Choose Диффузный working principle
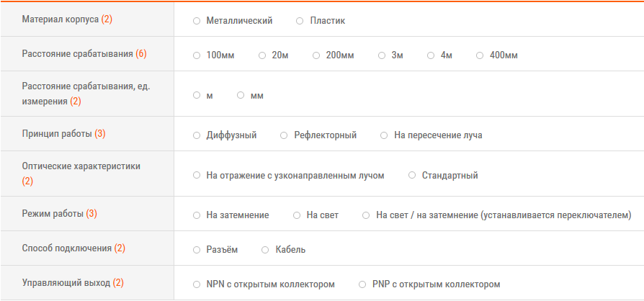 [197, 135]
